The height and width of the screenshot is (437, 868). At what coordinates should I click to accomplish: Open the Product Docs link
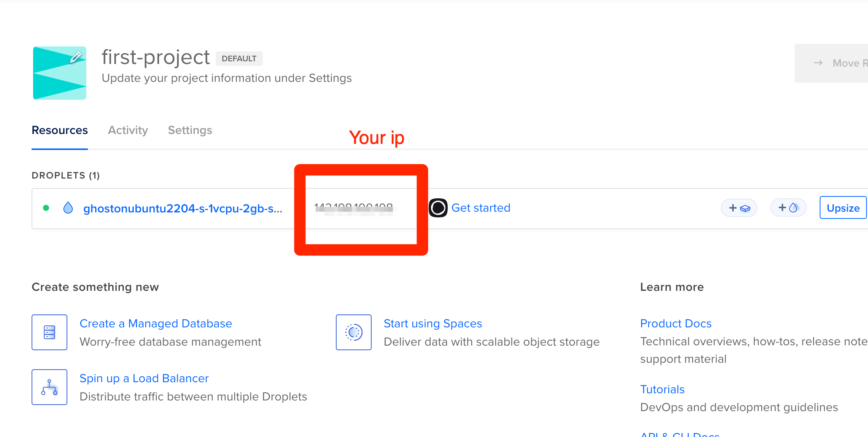point(676,324)
